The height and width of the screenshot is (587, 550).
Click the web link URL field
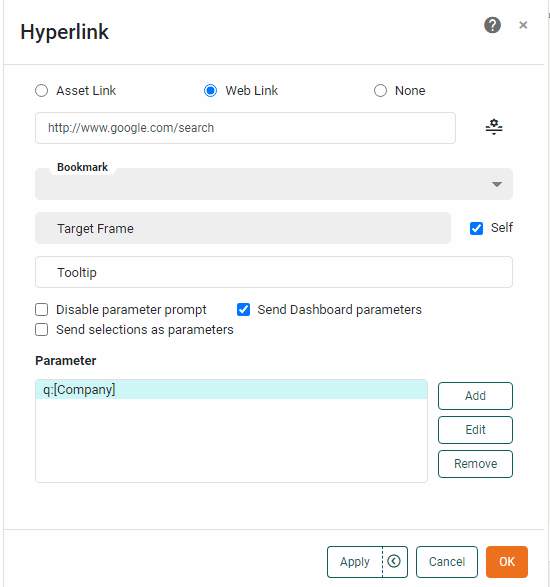pos(245,128)
